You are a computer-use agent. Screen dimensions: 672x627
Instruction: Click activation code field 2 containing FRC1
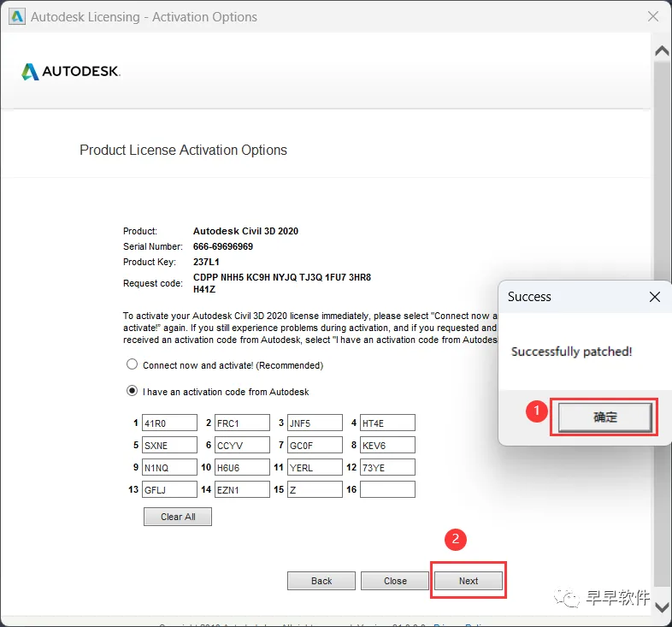click(x=242, y=423)
